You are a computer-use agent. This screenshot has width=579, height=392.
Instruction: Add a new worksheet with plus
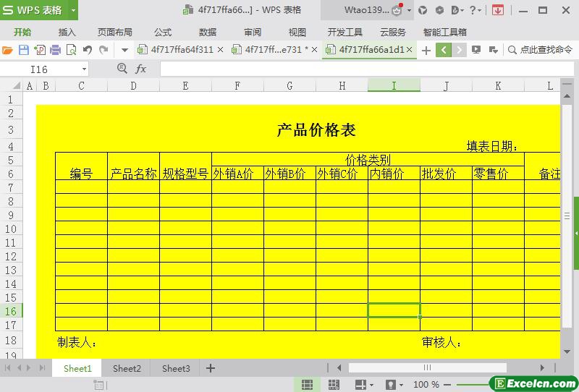pos(211,368)
